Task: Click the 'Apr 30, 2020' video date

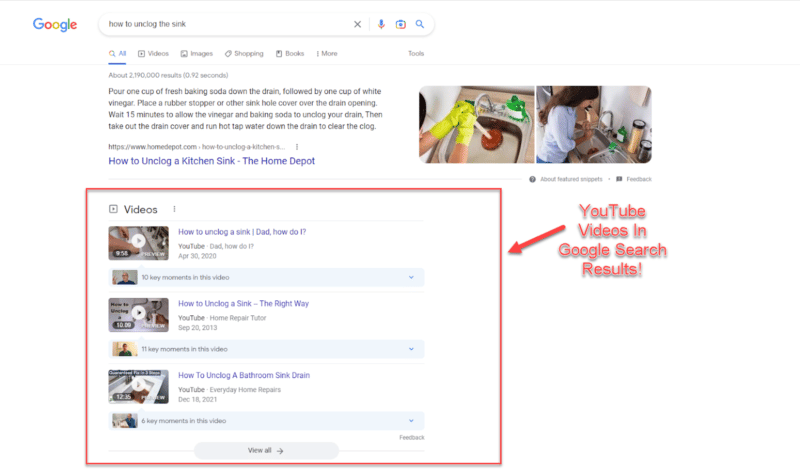Action: coord(197,256)
